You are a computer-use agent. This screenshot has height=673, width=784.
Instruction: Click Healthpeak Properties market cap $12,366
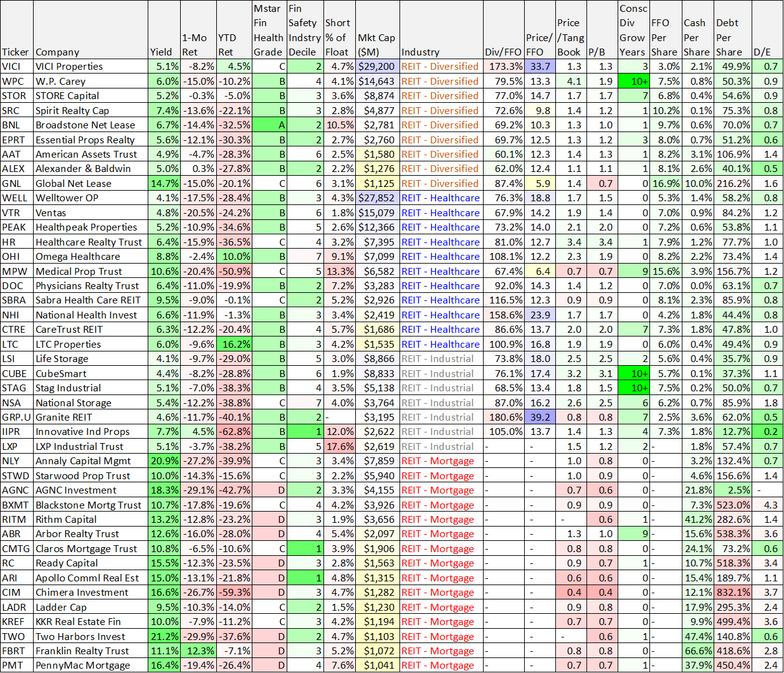coord(378,227)
